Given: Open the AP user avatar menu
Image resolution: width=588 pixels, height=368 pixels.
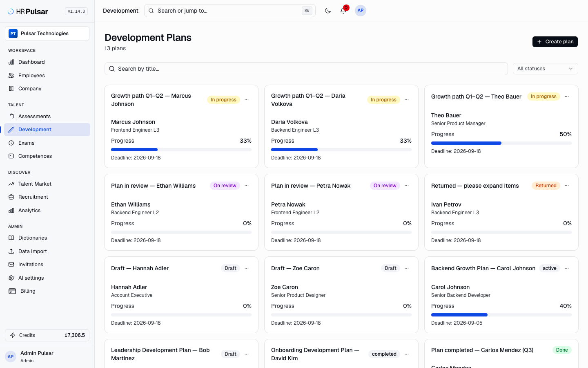Looking at the screenshot, I should coord(361,11).
